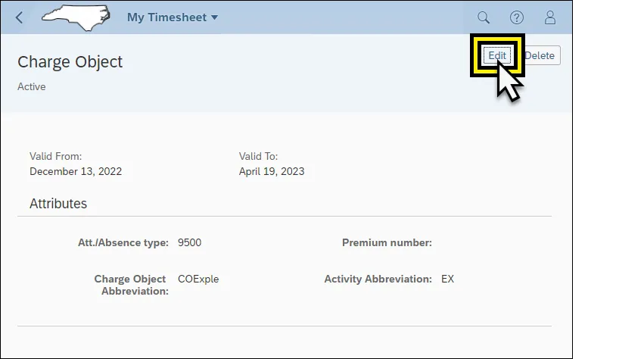Click the Charge Object Abbreviation label

coord(131,285)
